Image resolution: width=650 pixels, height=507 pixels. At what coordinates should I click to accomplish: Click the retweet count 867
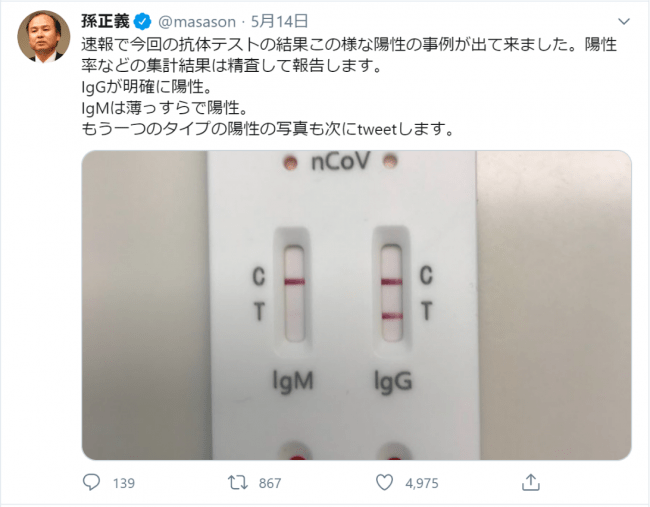pyautogui.click(x=270, y=483)
